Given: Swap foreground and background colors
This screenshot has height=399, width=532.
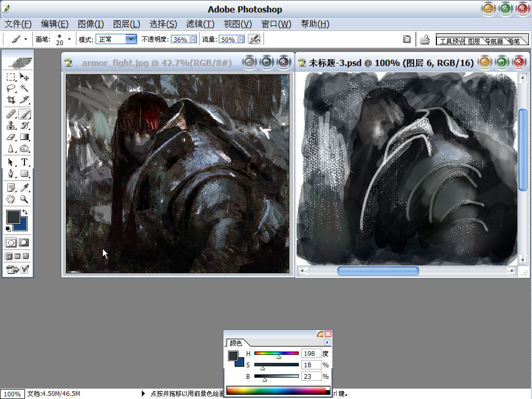Looking at the screenshot, I should (25, 212).
